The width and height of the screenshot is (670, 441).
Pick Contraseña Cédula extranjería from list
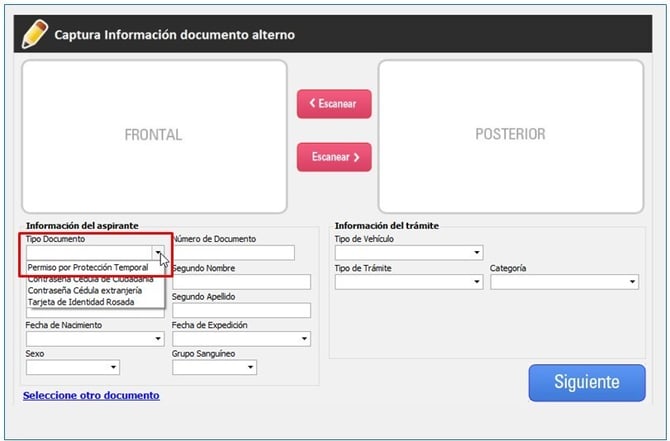(x=91, y=290)
